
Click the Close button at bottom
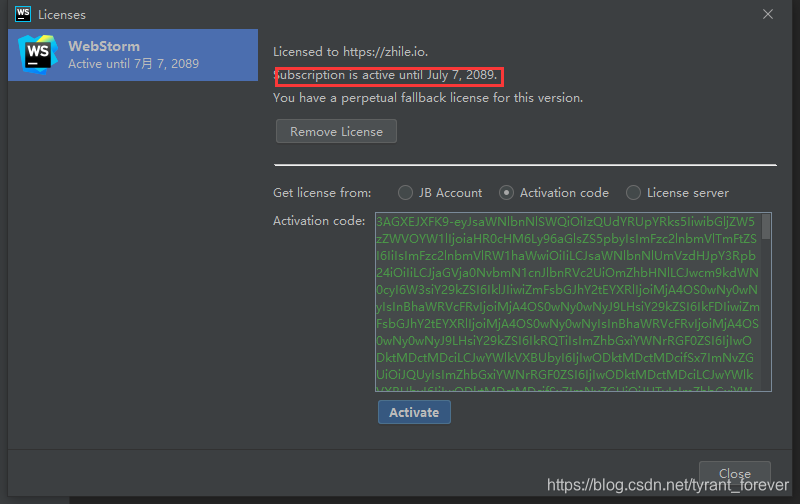(x=735, y=473)
